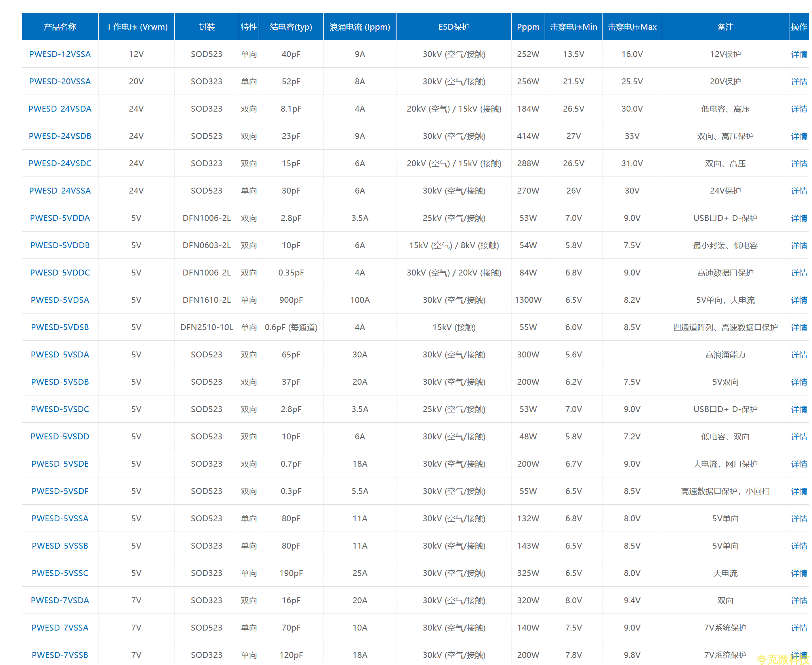The height and width of the screenshot is (665, 812).
Task: Click the 备注 column header
Action: (725, 27)
